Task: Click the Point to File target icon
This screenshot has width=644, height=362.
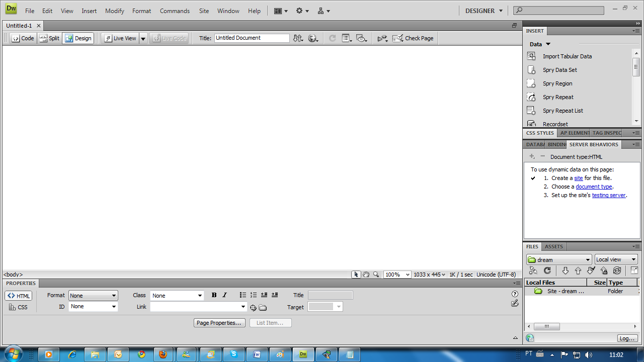Action: coord(253,308)
